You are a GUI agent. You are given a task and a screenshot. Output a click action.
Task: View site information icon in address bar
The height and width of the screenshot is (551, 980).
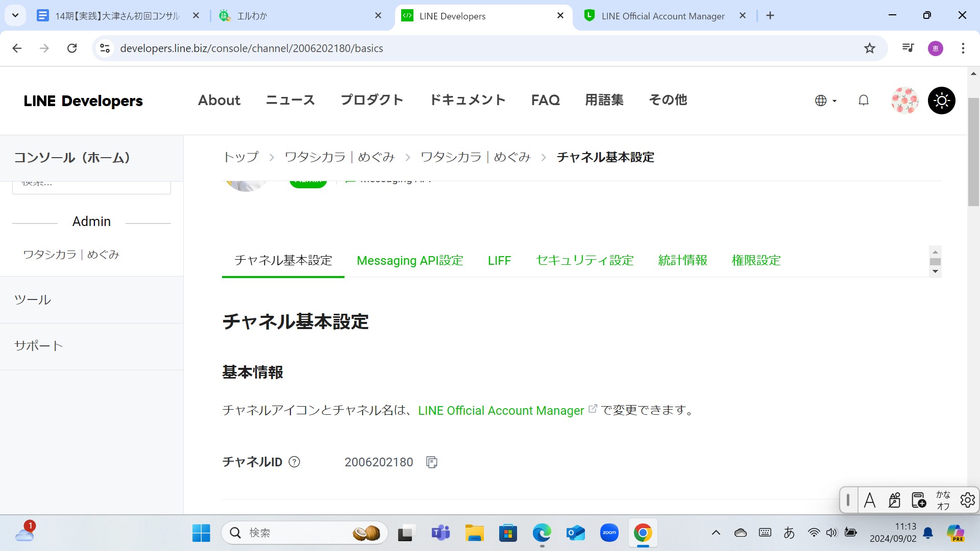coord(105,48)
